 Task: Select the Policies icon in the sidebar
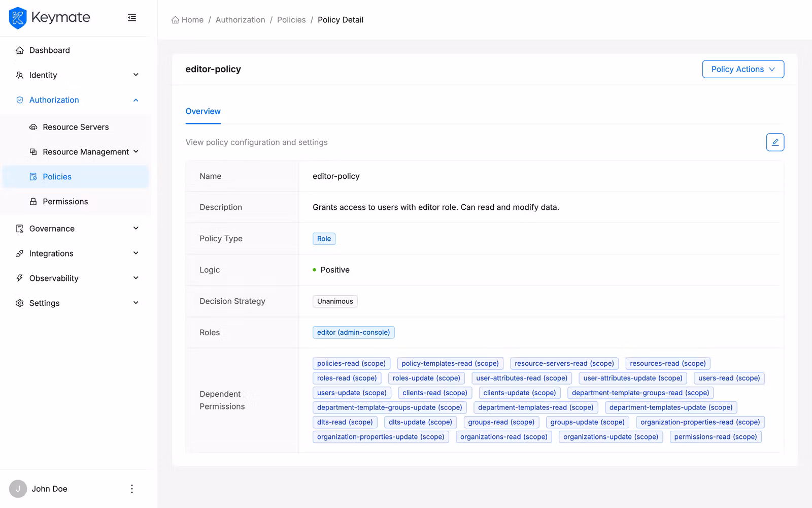tap(33, 176)
